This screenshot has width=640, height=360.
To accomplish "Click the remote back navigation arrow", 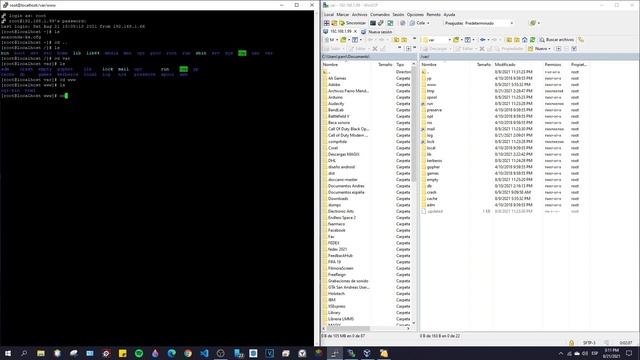I will click(483, 40).
